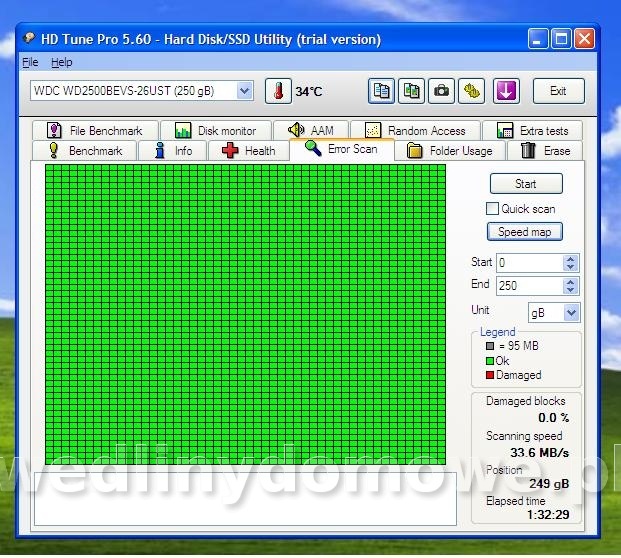Expand the drive selection dropdown
Screen dimensions: 621x558
[245, 91]
